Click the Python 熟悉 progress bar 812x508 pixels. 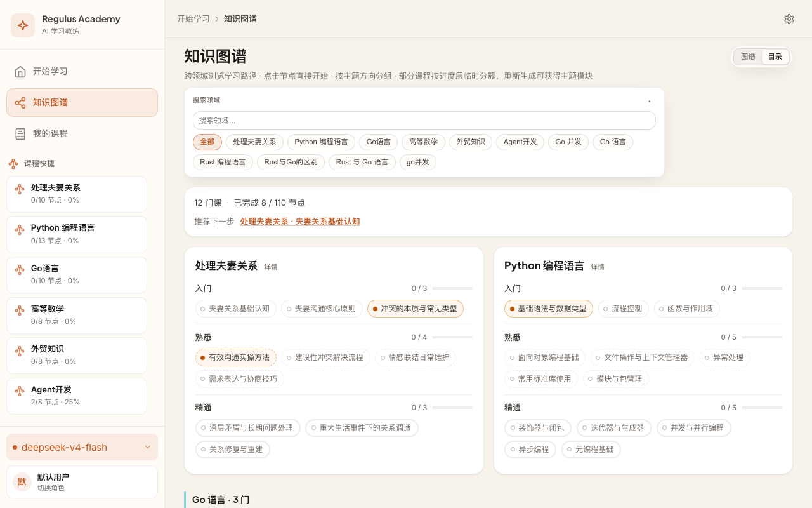[x=762, y=337]
